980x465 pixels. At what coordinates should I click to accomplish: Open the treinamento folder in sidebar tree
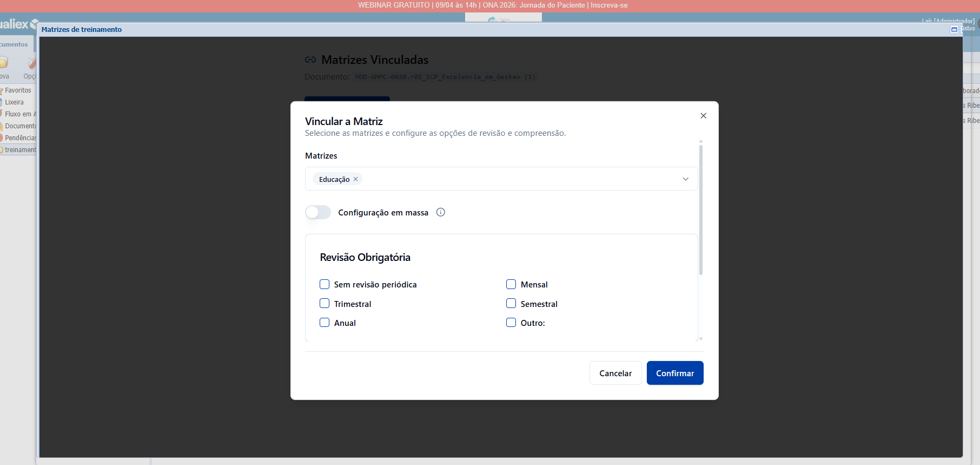[20, 150]
